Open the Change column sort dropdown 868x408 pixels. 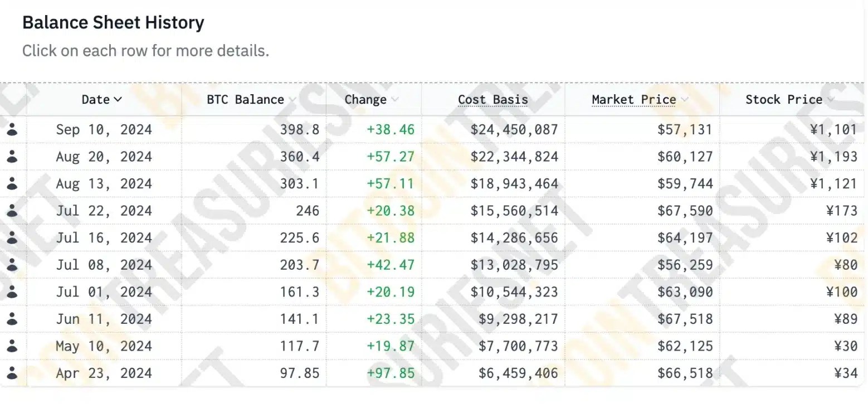[395, 99]
